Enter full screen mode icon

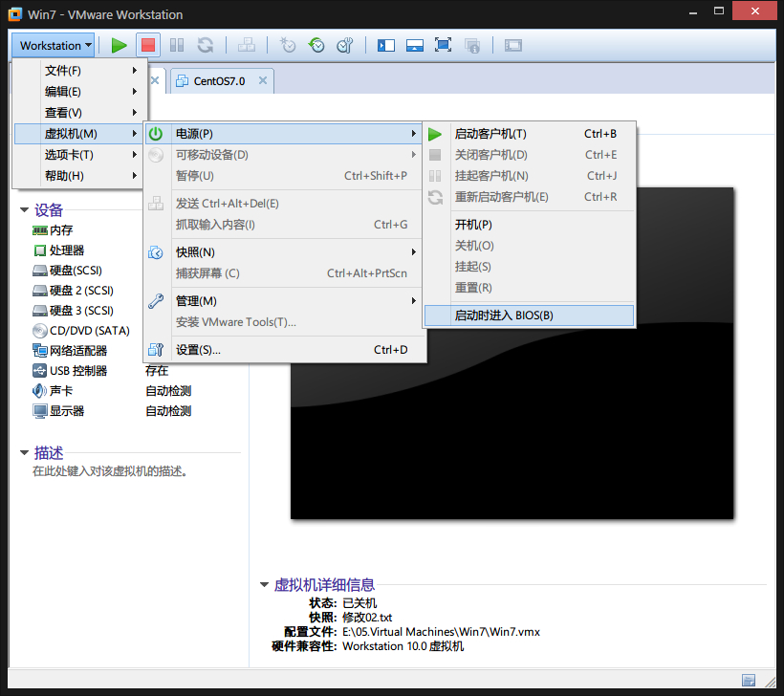(x=443, y=46)
